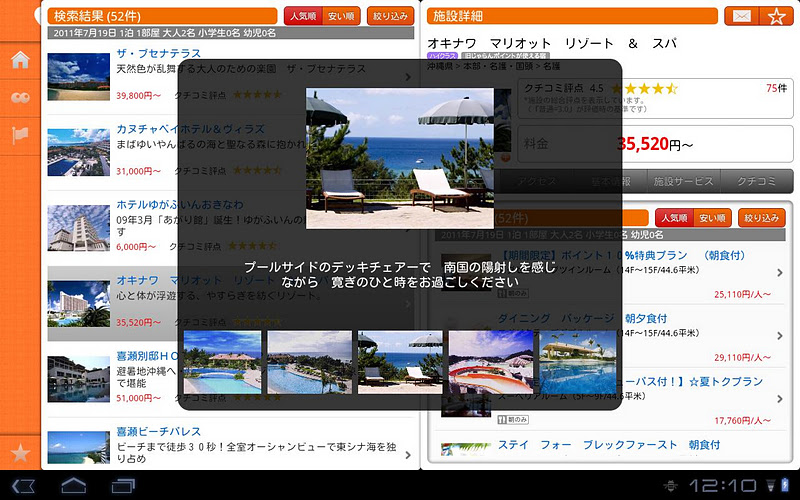
Task: Open 絞り込み filter in the search results header
Action: tap(390, 16)
